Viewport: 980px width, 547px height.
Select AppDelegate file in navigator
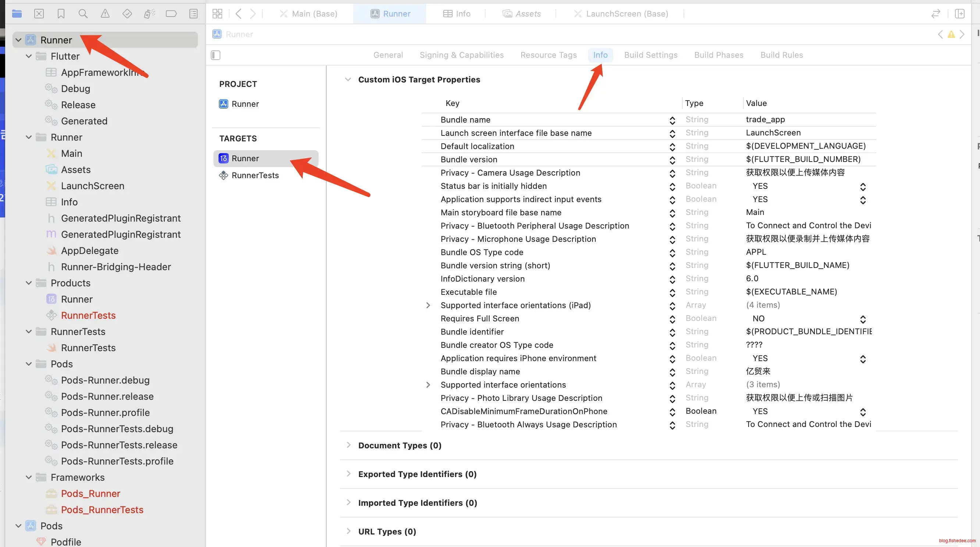[x=89, y=250]
